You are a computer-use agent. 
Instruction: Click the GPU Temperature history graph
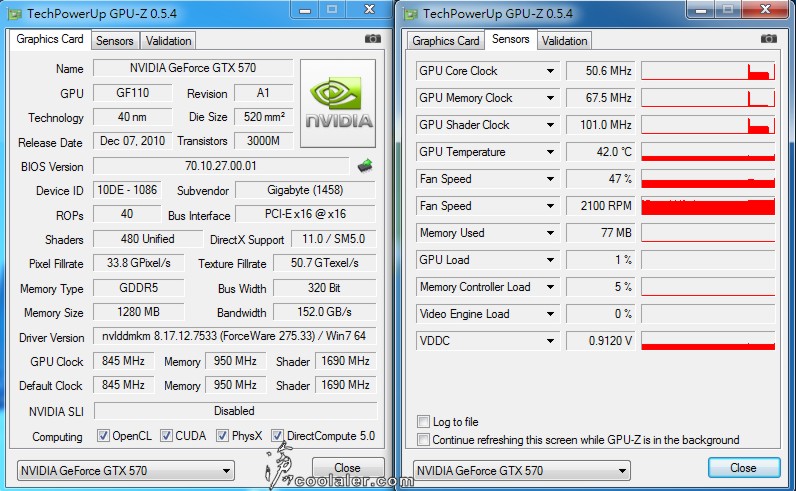708,152
